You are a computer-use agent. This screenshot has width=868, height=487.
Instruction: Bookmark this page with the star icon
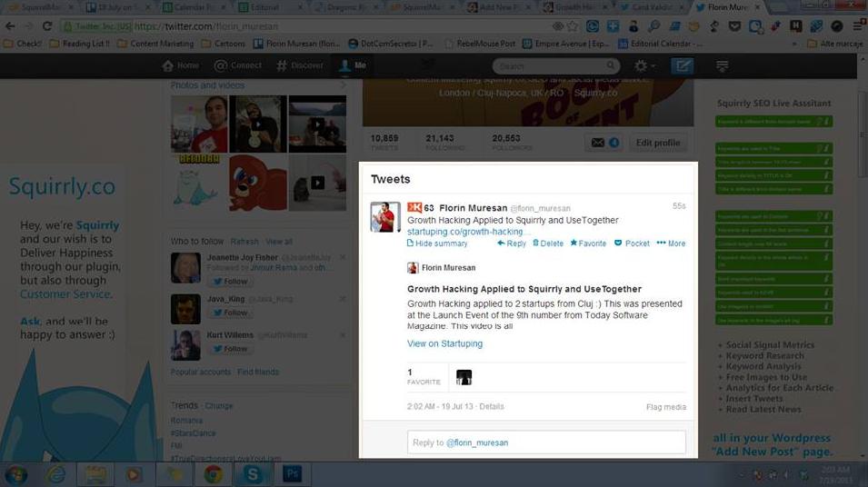click(573, 26)
